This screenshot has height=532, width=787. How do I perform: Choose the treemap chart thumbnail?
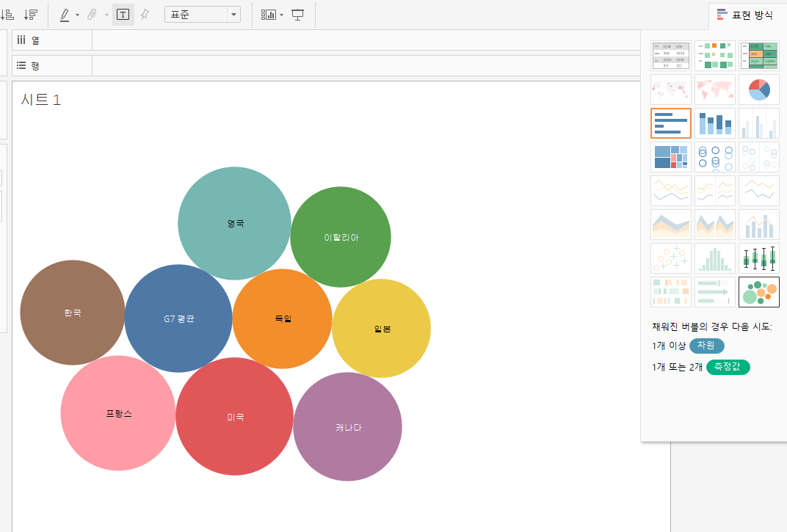[670, 156]
